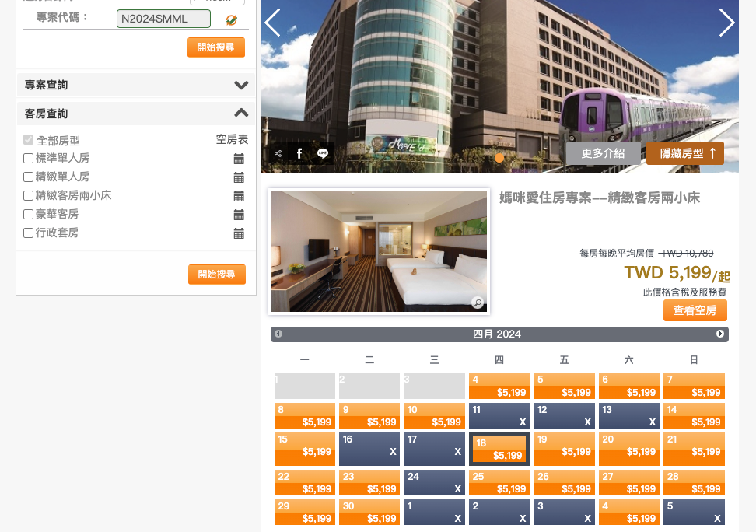This screenshot has height=532, width=756.
Task: Select April 25 date cell
Action: 499,482
